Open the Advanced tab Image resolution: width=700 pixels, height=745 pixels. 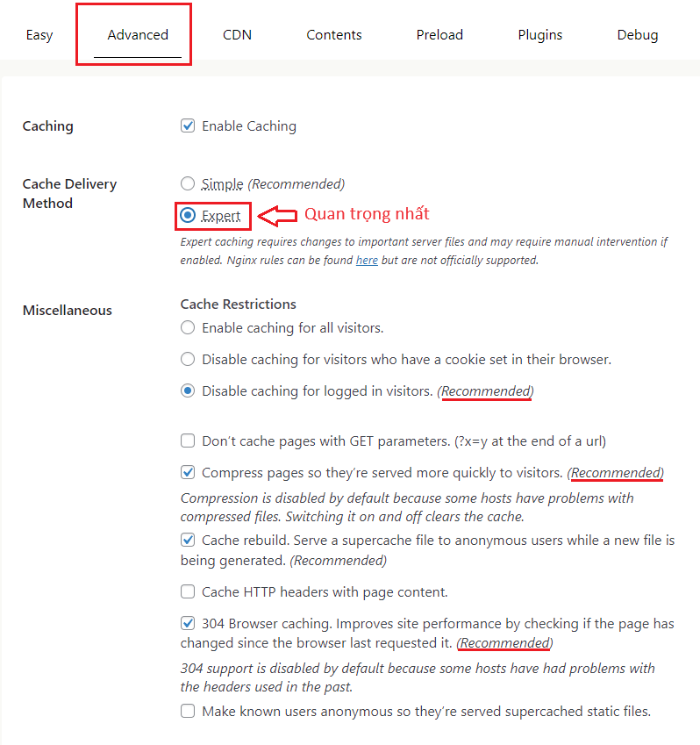pyautogui.click(x=138, y=35)
